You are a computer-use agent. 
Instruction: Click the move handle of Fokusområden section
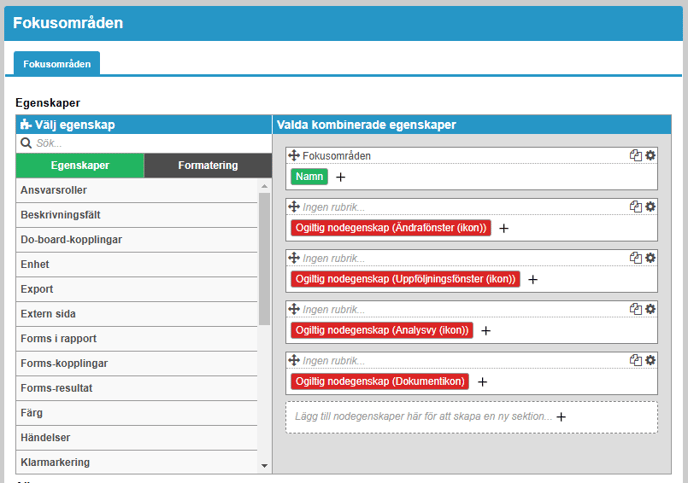[x=294, y=156]
